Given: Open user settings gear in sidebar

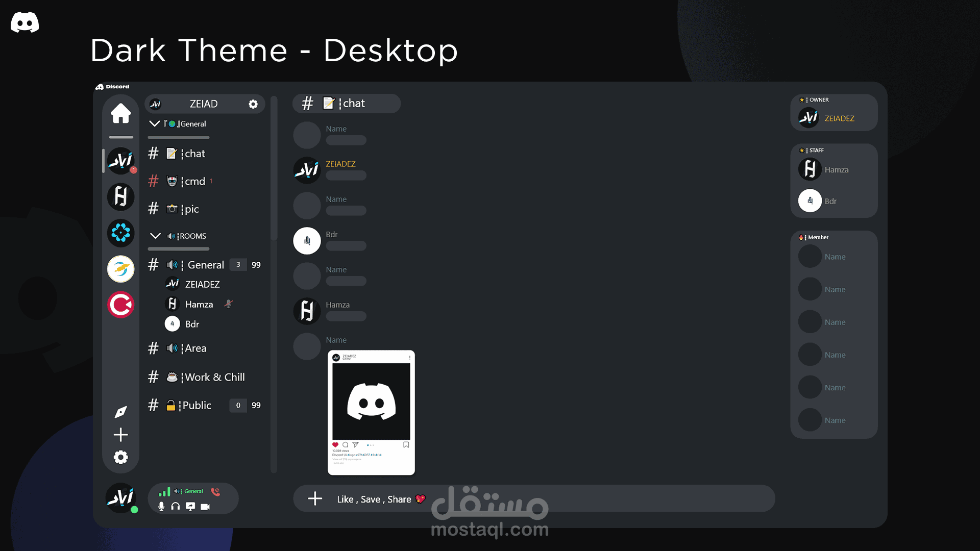Looking at the screenshot, I should [x=120, y=457].
